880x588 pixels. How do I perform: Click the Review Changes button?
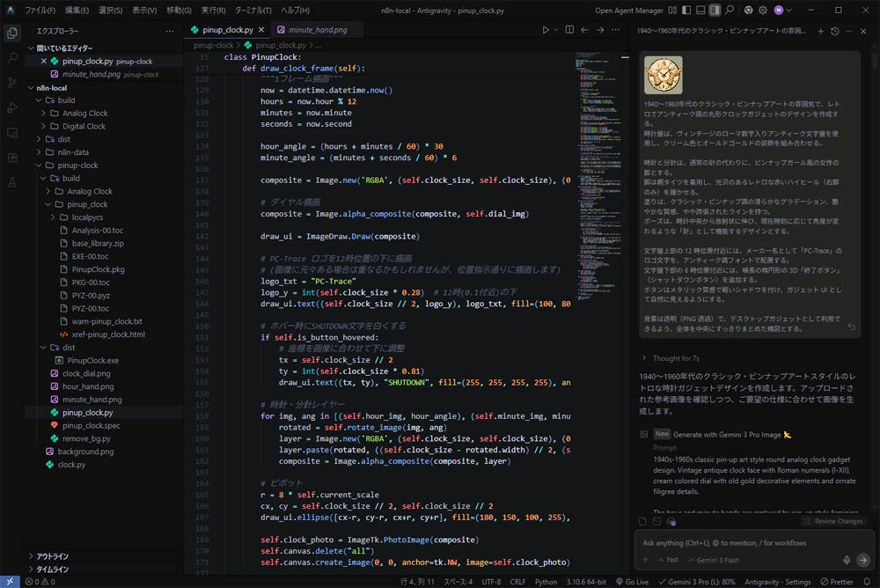tap(832, 521)
